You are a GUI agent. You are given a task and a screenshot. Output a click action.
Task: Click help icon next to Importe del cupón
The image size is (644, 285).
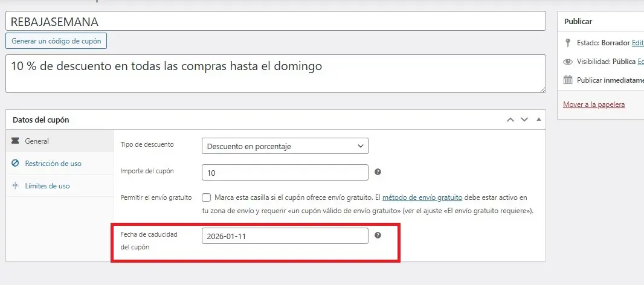pos(378,172)
